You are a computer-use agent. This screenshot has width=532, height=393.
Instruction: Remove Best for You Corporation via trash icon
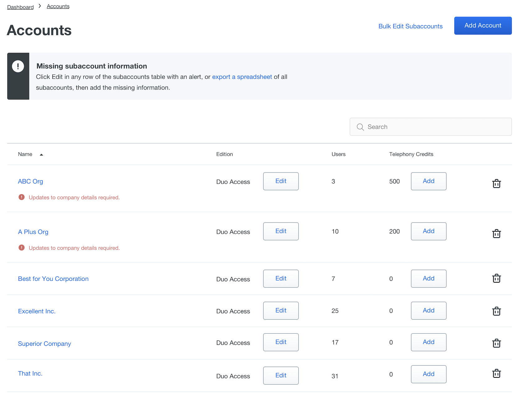tap(496, 278)
